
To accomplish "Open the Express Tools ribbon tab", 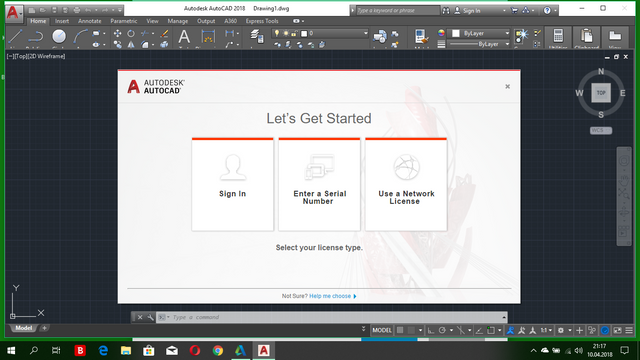I will pyautogui.click(x=262, y=21).
